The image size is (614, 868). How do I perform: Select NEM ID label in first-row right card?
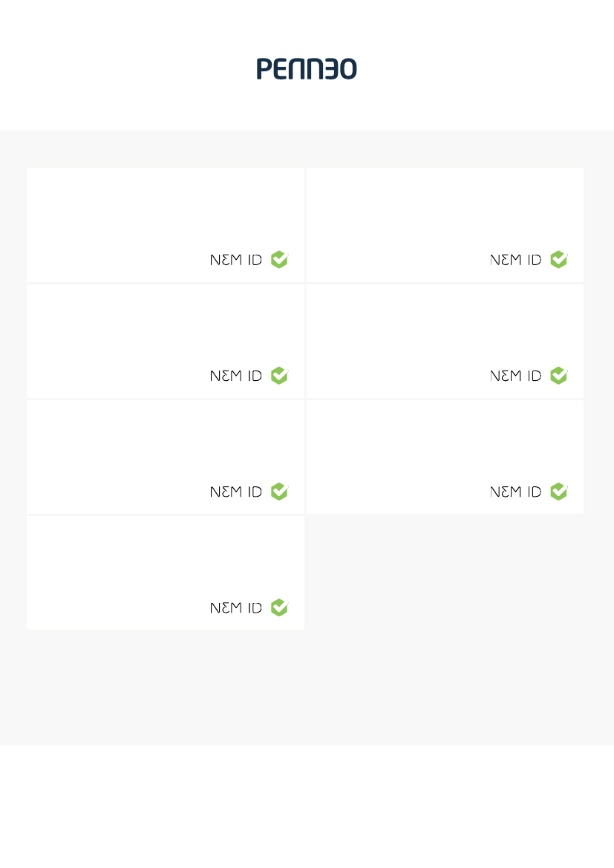click(x=516, y=260)
